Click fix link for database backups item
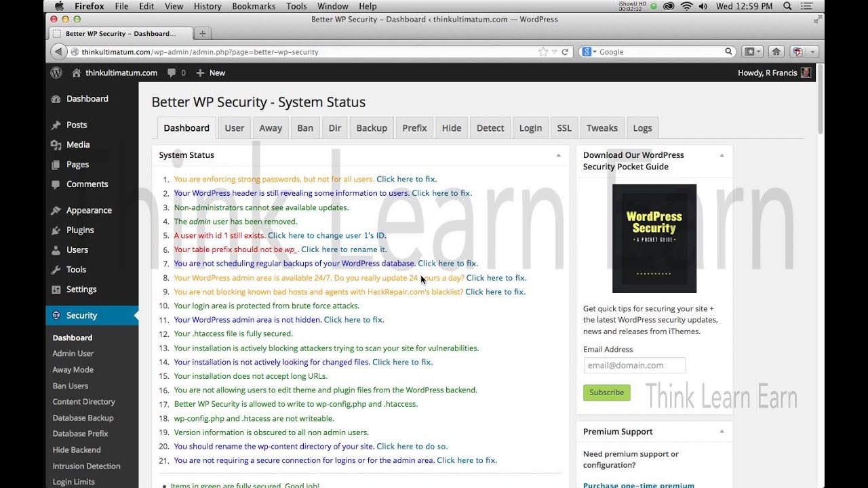The width and height of the screenshot is (868, 488). tap(448, 264)
